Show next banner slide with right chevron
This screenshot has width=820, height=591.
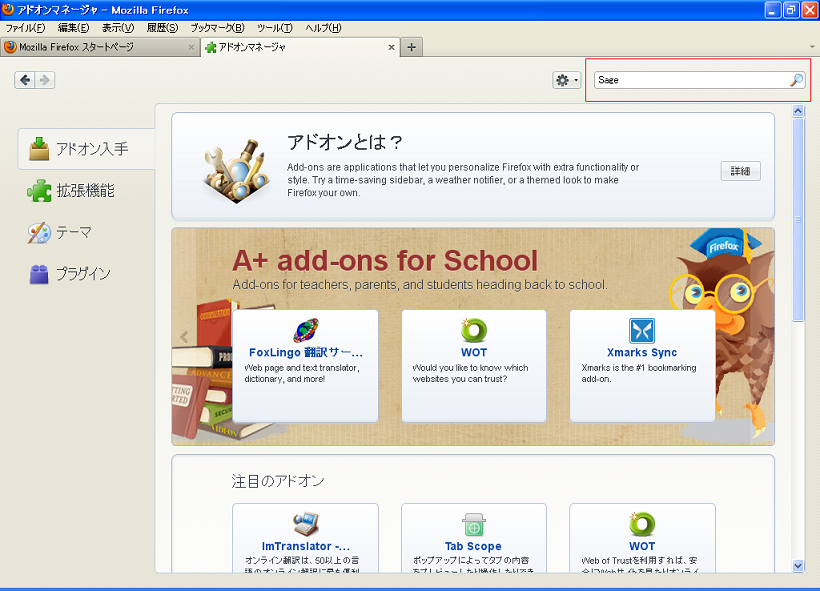click(x=762, y=337)
